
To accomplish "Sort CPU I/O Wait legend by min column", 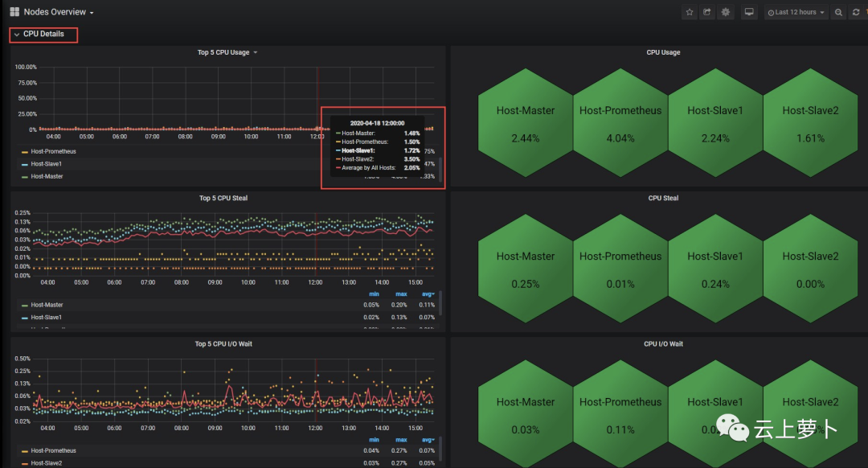I will pos(375,440).
